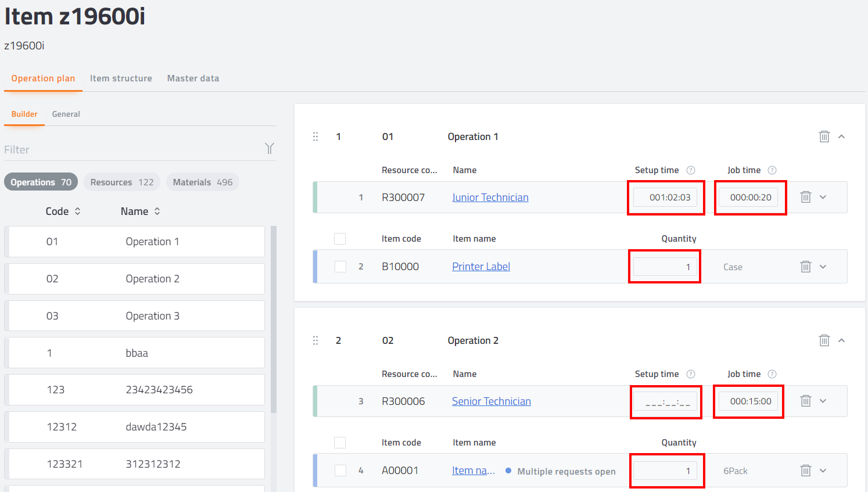Show the Materials 496 list
The width and height of the screenshot is (868, 492).
point(203,182)
